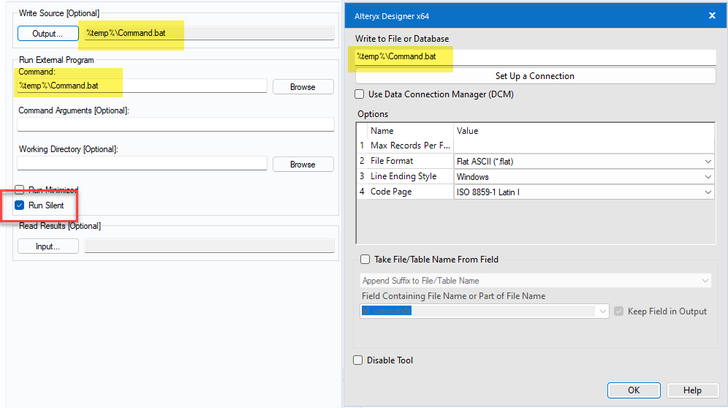Check the Disable Tool option
Screen dimensions: 728x408
pyautogui.click(x=359, y=360)
